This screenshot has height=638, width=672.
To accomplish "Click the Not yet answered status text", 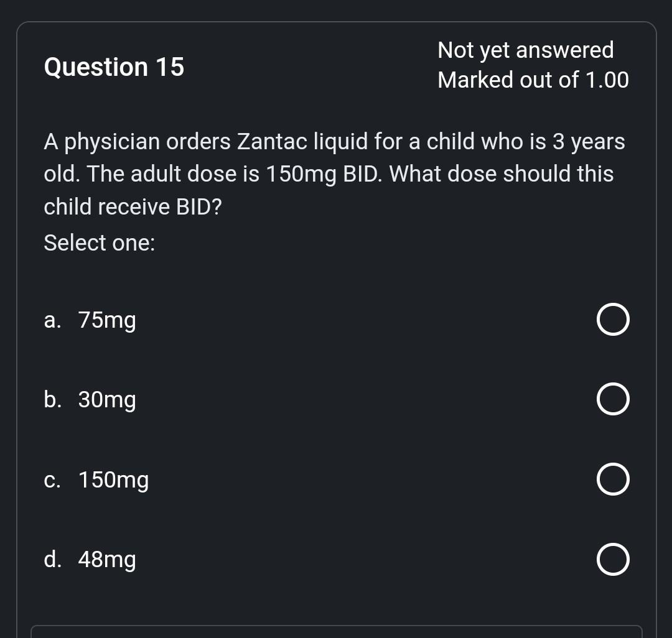I will pos(526,50).
